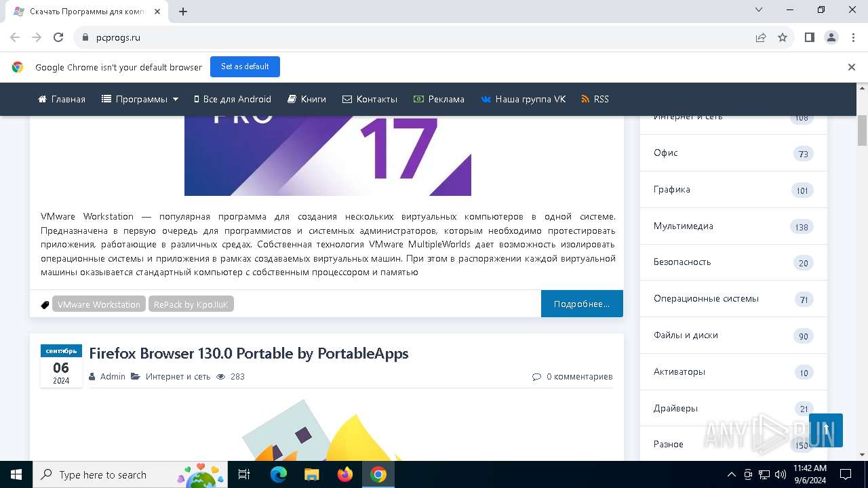Click the RePack by KpoJIuK tag
Screen dimensions: 868x488
pos(191,304)
